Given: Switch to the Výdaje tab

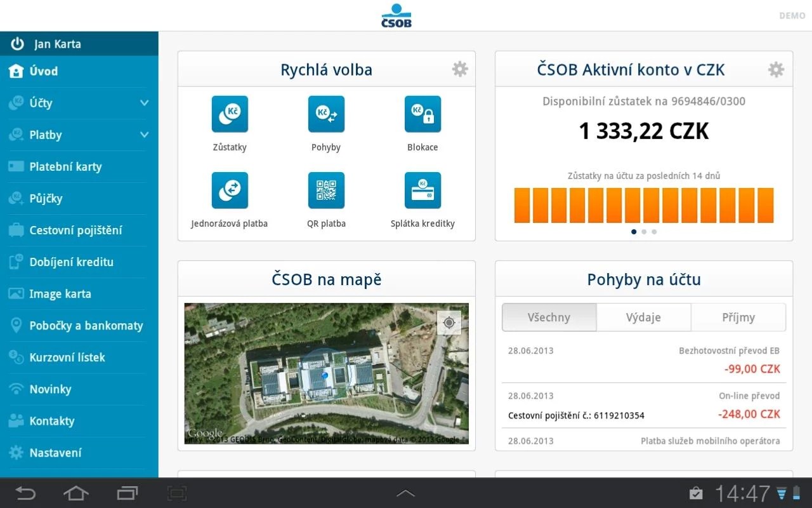Looking at the screenshot, I should 643,317.
